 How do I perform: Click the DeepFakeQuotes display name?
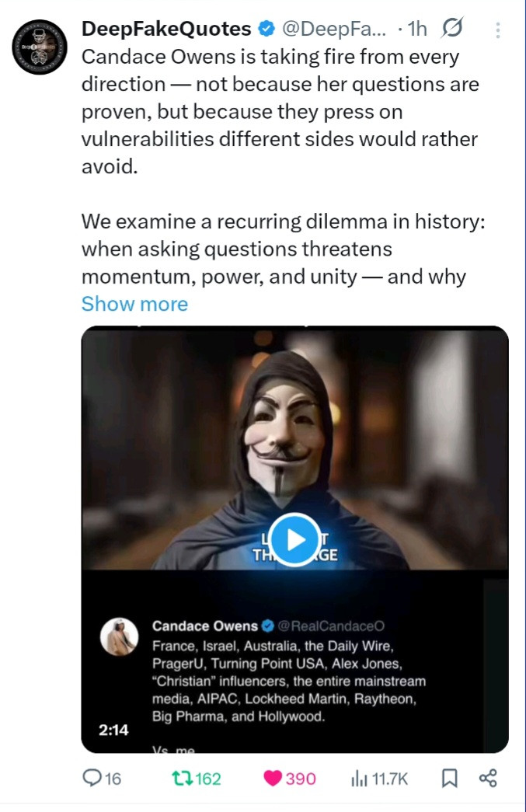166,30
